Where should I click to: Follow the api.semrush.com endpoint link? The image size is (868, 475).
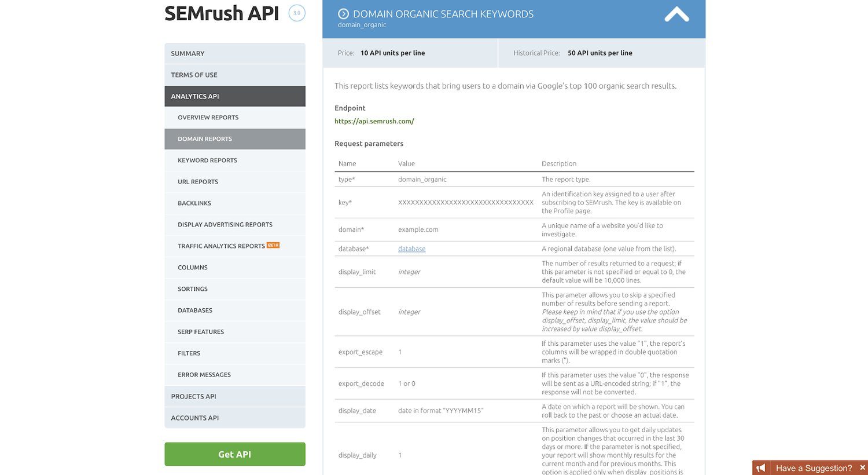pos(374,121)
